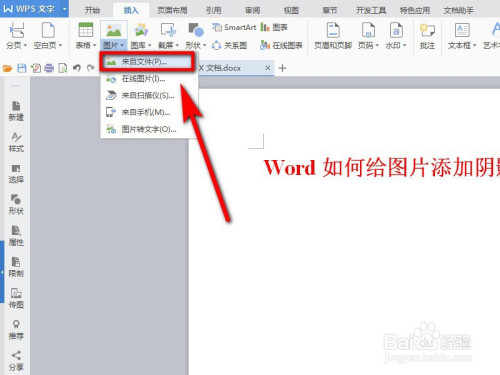Click the 截屏 screenshot icon
Viewport: 500px width, 375px height.
coord(168,30)
